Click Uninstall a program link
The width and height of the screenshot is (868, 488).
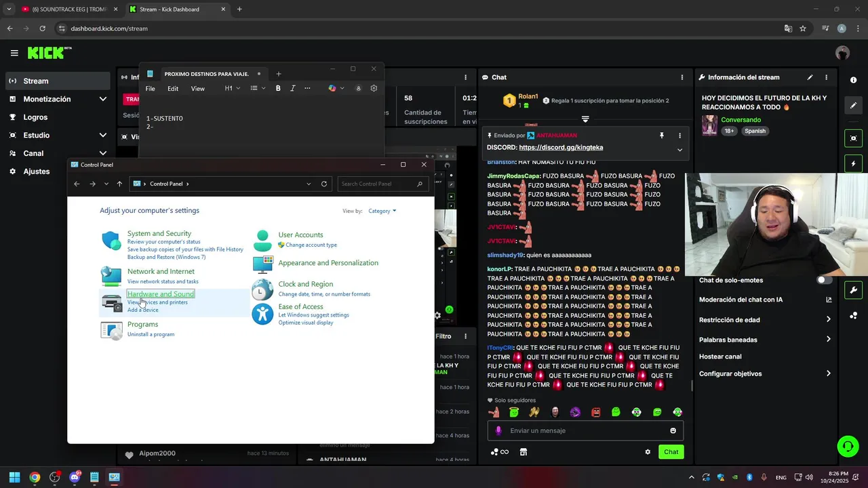coord(151,334)
